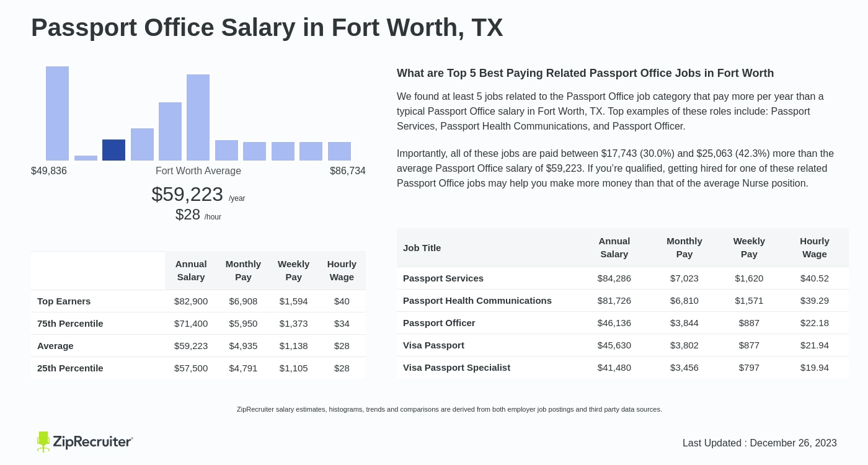The width and height of the screenshot is (868, 465).
Task: Click the tallest first histogram bar
Action: pyautogui.click(x=57, y=113)
